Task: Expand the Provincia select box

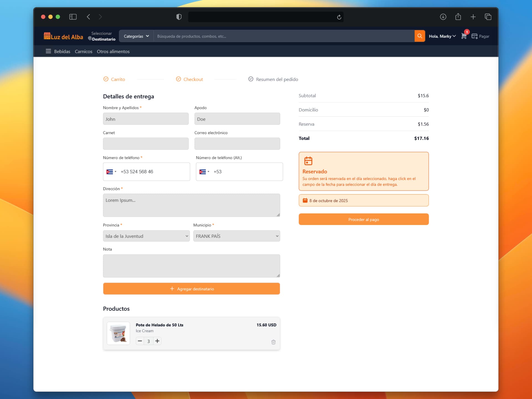Action: (146, 236)
